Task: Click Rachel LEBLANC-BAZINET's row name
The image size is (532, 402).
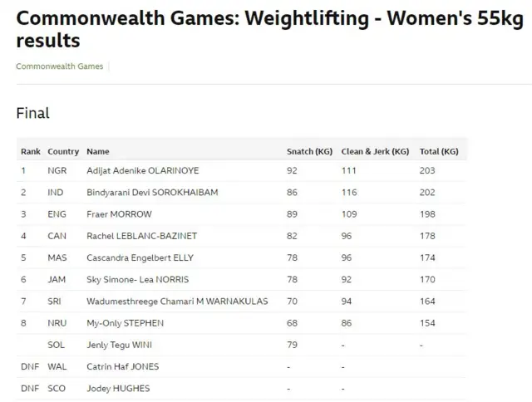Action: pyautogui.click(x=142, y=236)
